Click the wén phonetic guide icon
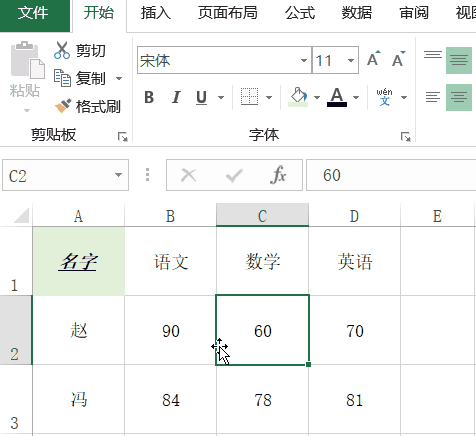The image size is (476, 436). tap(384, 97)
